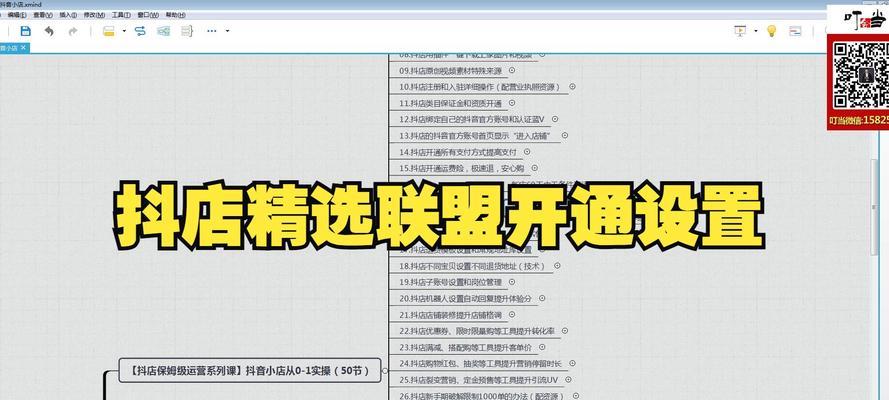Insert a new topic using the yellow topic icon
The width and height of the screenshot is (889, 400).
(109, 31)
